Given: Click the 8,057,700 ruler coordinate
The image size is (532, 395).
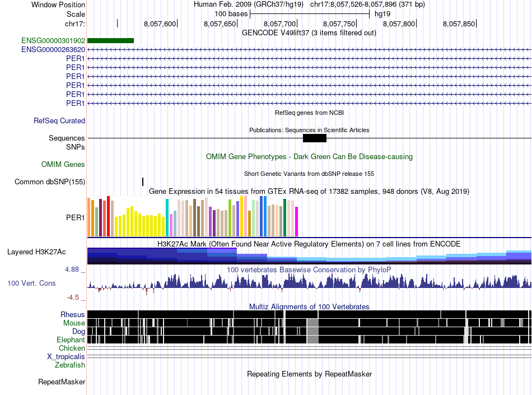Looking at the screenshot, I should pyautogui.click(x=279, y=24).
